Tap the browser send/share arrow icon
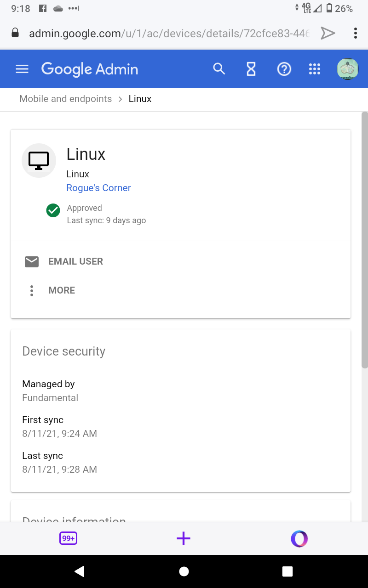This screenshot has width=368, height=588. (x=328, y=33)
